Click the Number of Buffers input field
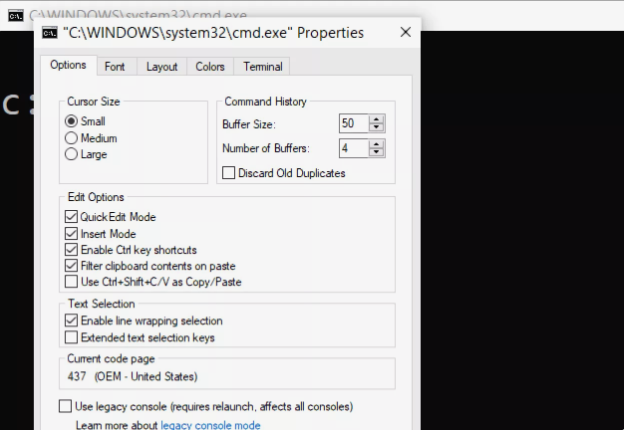Screen dimensions: 624x431 click(x=354, y=148)
